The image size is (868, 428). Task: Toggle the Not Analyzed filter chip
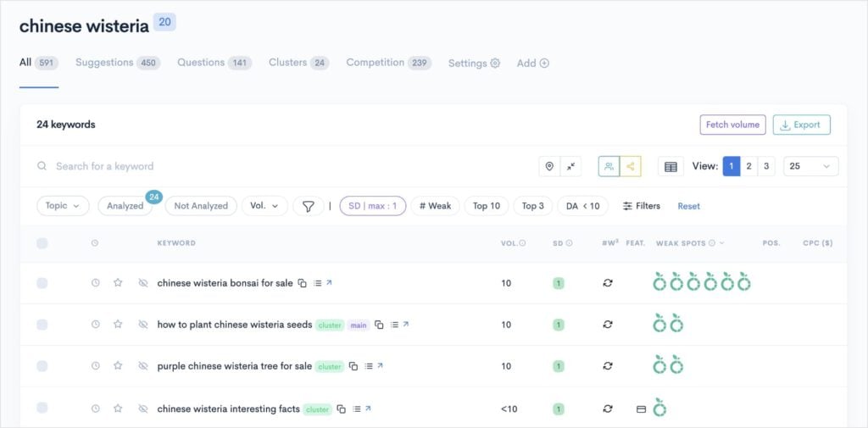click(201, 206)
